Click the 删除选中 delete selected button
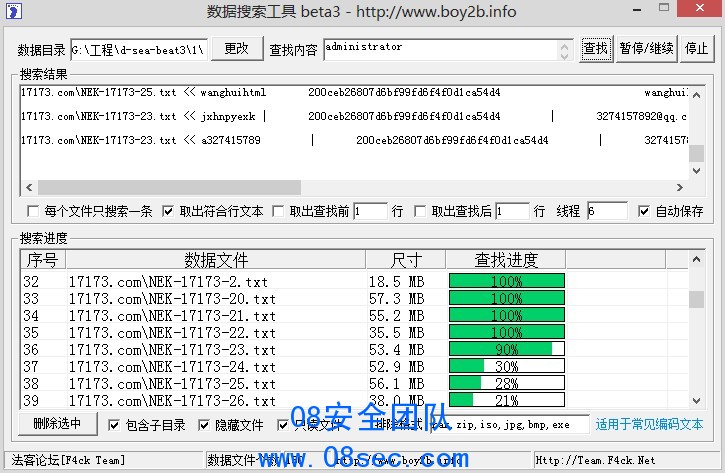The height and width of the screenshot is (473, 725). point(58,424)
